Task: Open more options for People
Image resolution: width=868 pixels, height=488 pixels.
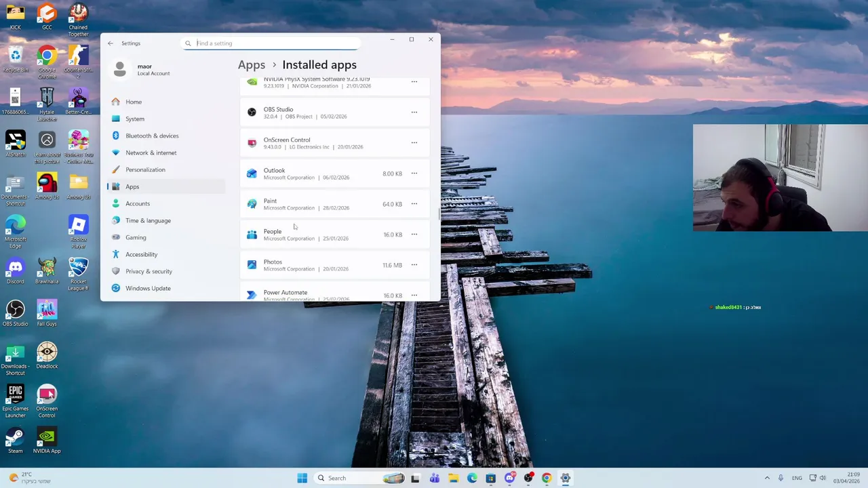Action: pos(414,235)
